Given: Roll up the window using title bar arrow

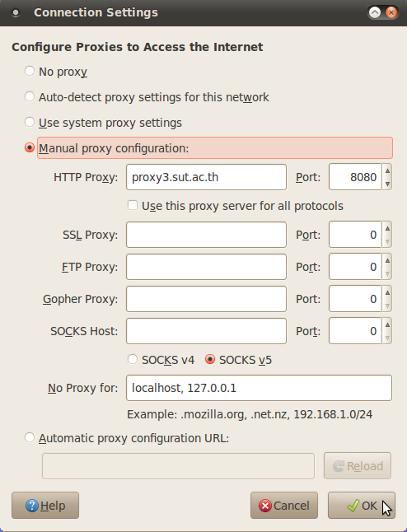Looking at the screenshot, I should (375, 13).
